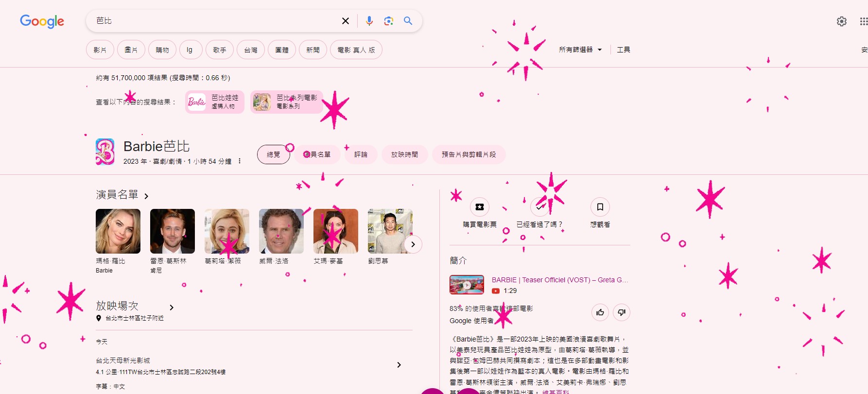Open the Buy movie tickets icon

480,207
